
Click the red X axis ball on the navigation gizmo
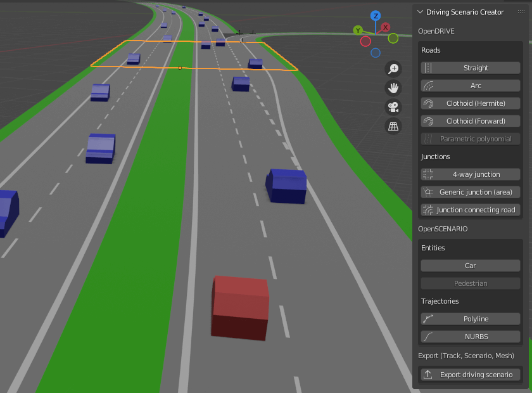point(385,27)
